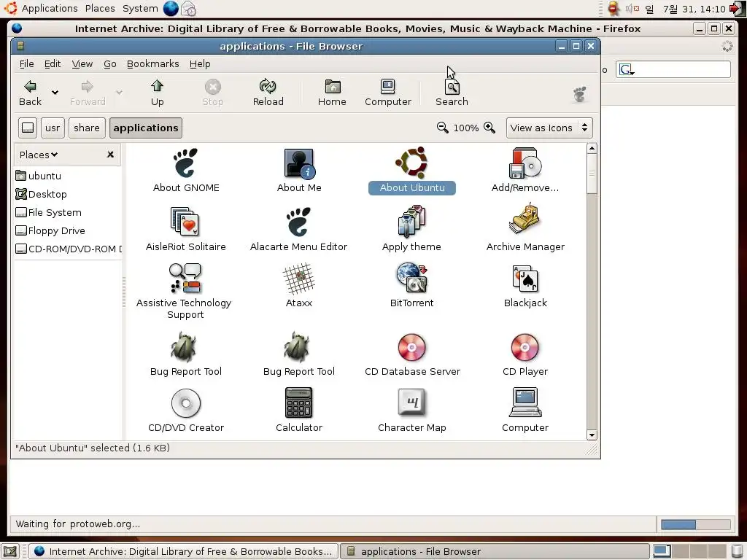Image resolution: width=747 pixels, height=560 pixels.
Task: Open the Edit menu
Action: point(53,64)
